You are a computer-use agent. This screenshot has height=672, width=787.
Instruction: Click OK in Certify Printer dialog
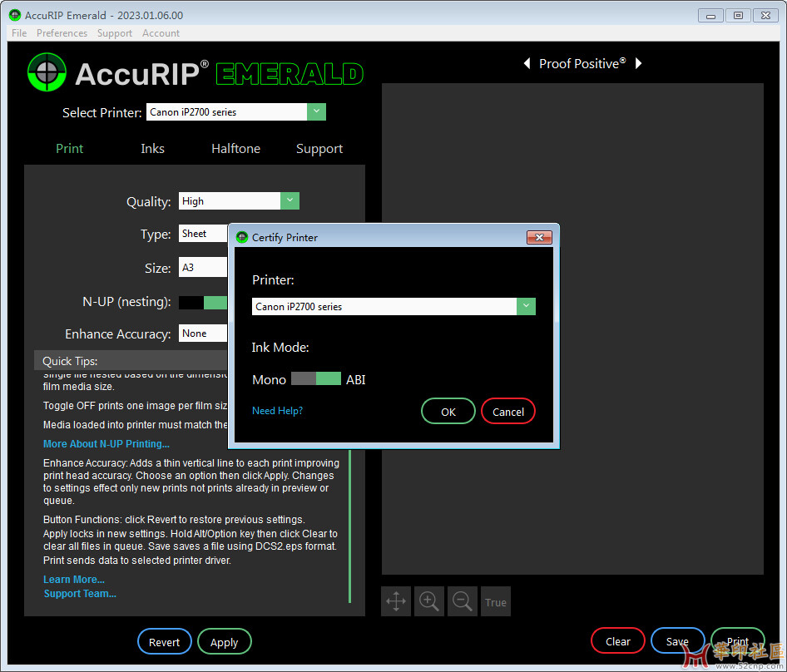pyautogui.click(x=448, y=411)
